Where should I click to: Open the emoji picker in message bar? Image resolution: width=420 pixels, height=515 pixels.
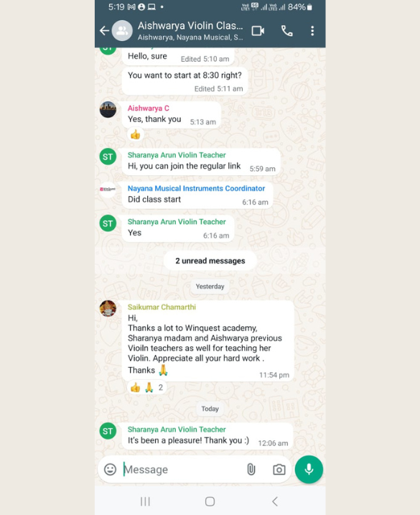tap(110, 469)
